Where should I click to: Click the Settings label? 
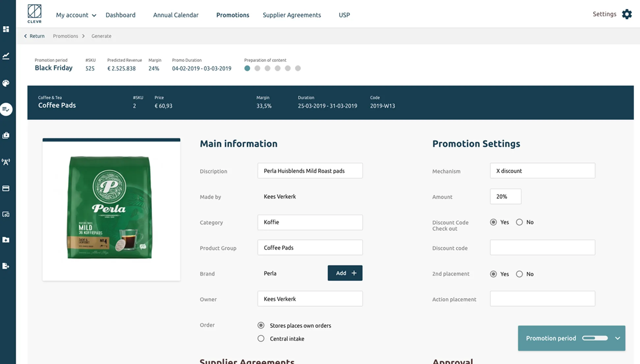pyautogui.click(x=604, y=14)
